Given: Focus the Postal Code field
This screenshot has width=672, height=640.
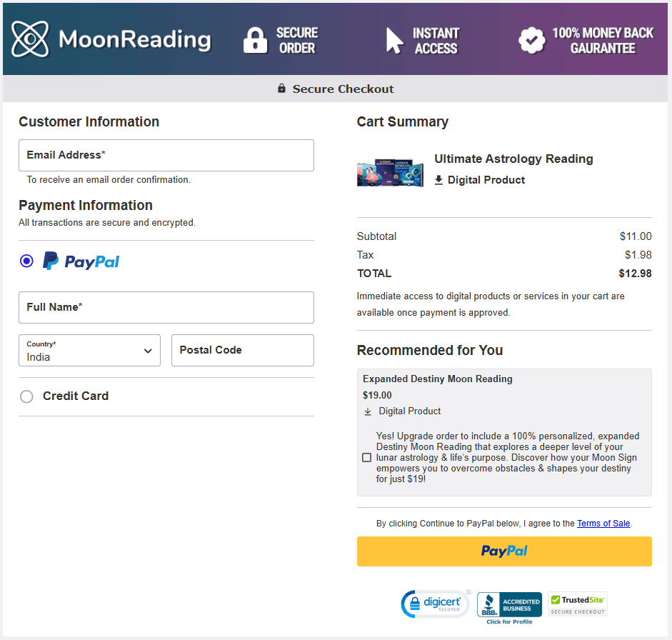Looking at the screenshot, I should 243,350.
